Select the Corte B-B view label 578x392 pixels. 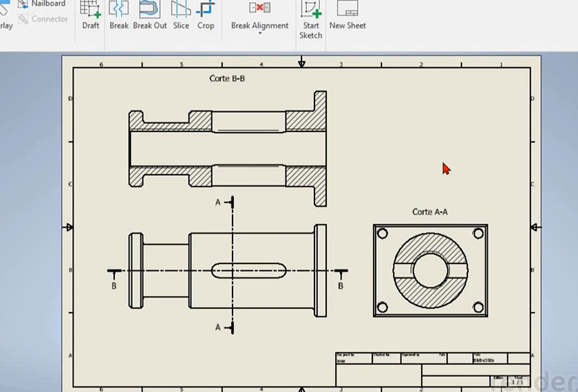pos(227,79)
